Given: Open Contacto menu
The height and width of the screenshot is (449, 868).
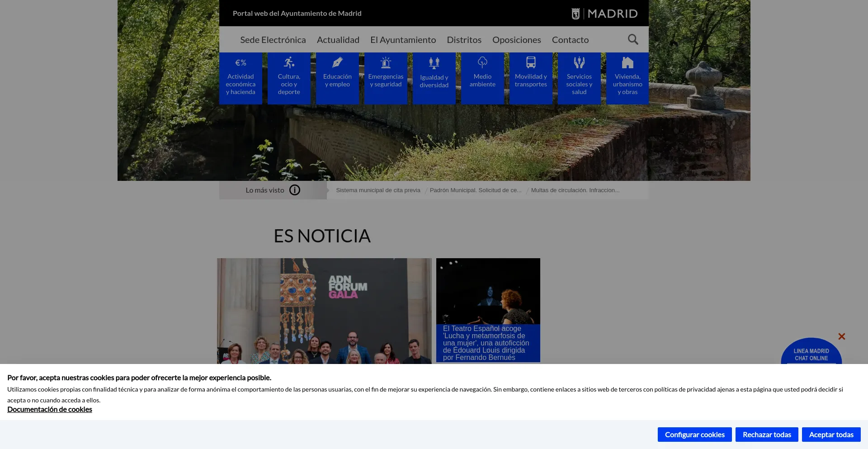Looking at the screenshot, I should pyautogui.click(x=571, y=40).
